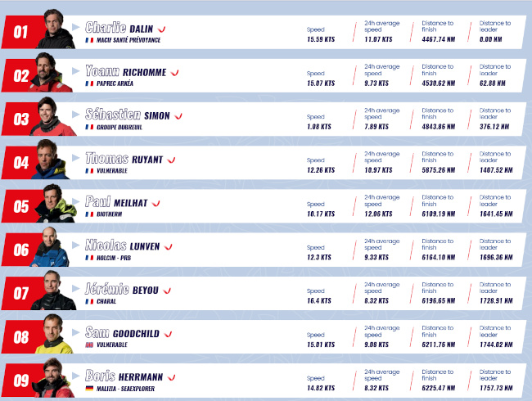Expand Charlie Dalin's row via red chevron
The image size is (532, 401).
point(162,29)
